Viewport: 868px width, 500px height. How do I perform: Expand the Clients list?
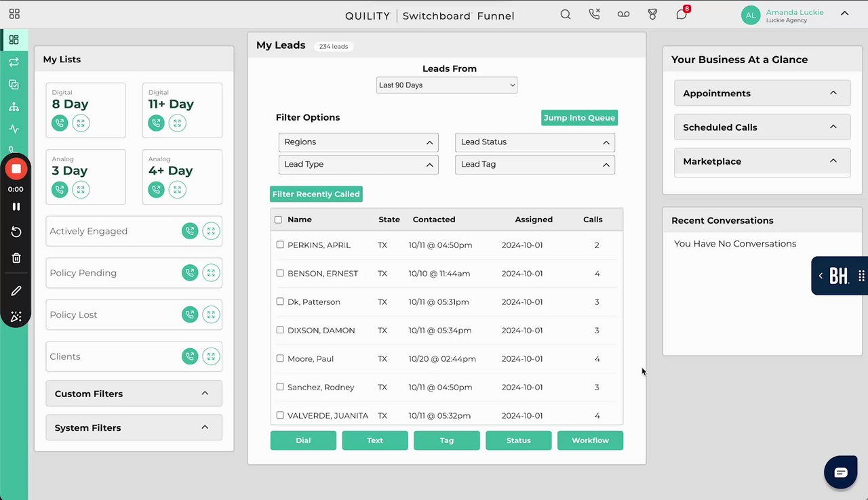tap(212, 356)
